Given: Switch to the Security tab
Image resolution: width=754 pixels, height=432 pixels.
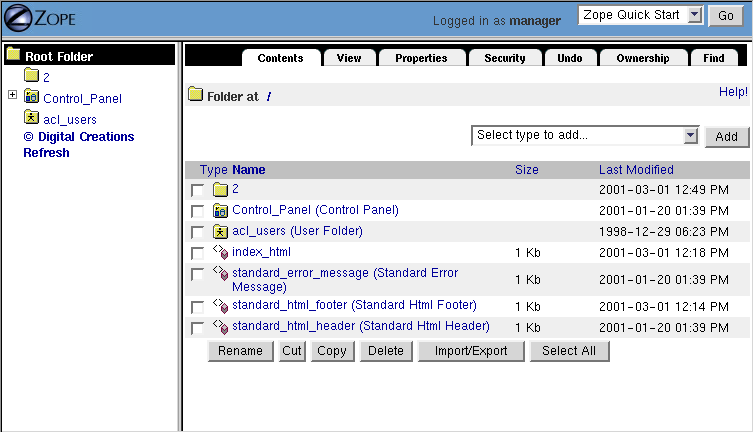Looking at the screenshot, I should (505, 58).
